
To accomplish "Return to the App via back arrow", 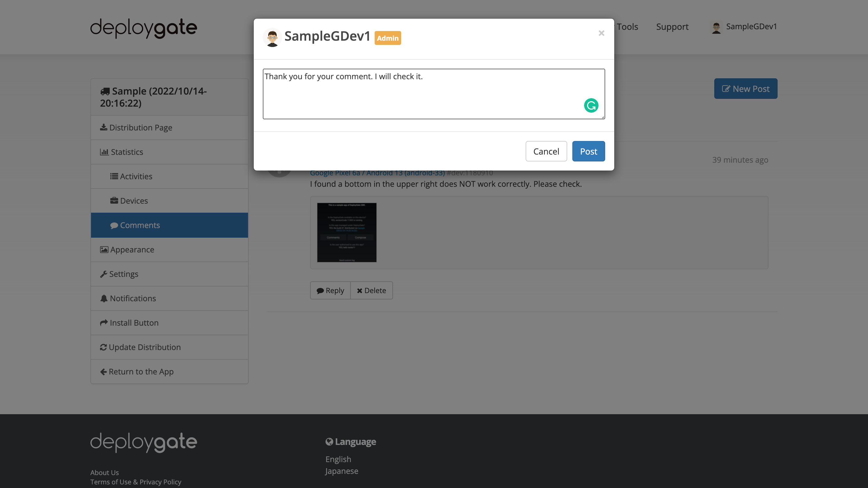I will pos(103,371).
